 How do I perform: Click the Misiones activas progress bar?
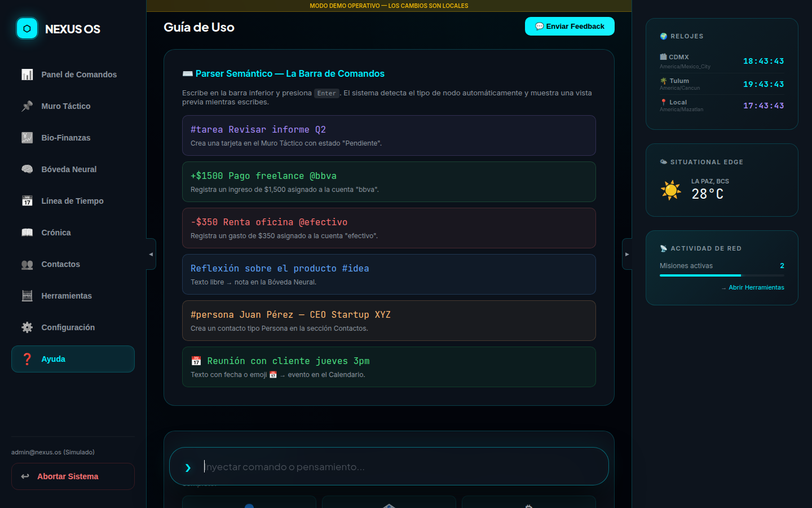pos(722,275)
